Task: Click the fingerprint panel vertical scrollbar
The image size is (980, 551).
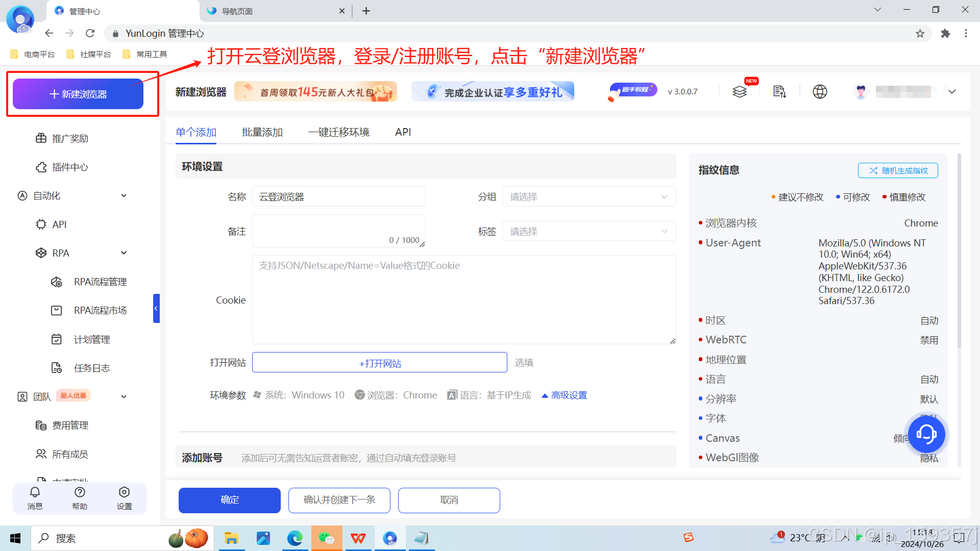Action: pos(959,250)
